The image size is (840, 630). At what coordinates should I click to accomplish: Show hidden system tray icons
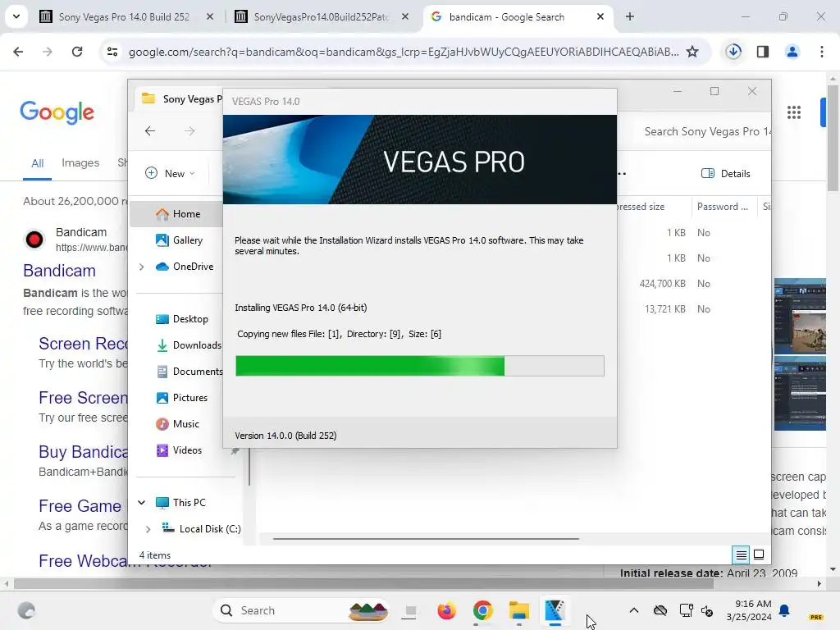click(634, 610)
